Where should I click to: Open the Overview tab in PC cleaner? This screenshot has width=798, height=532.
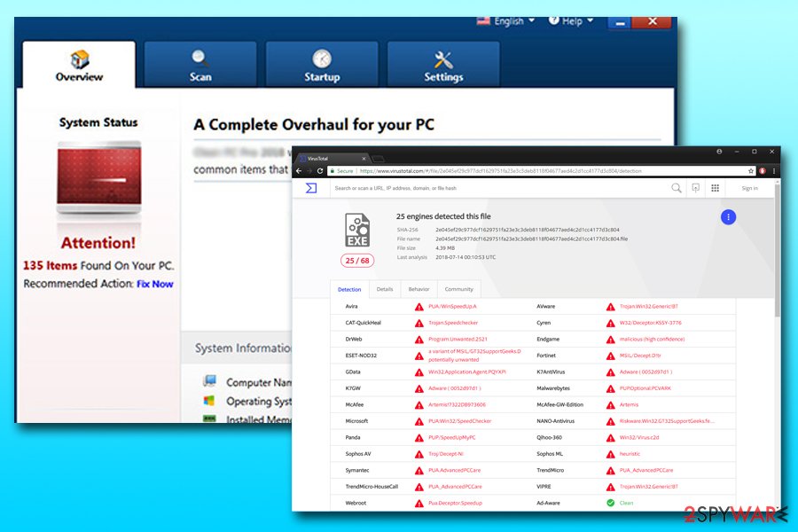point(79,65)
